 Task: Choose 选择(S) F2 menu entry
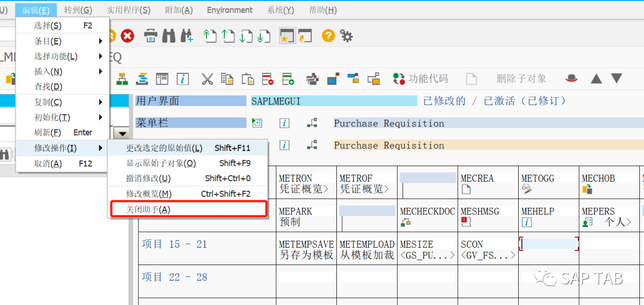(63, 26)
